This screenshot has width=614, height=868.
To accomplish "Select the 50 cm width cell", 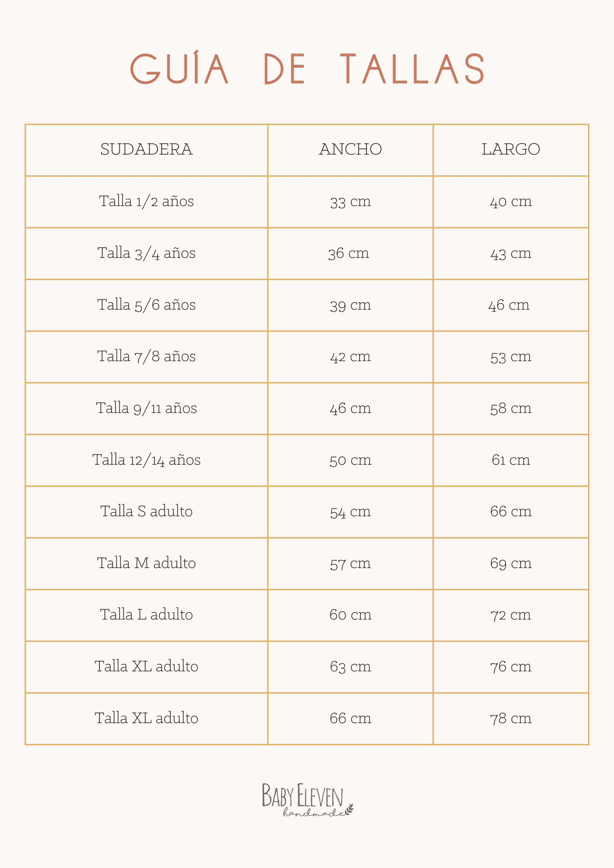I will [x=350, y=460].
